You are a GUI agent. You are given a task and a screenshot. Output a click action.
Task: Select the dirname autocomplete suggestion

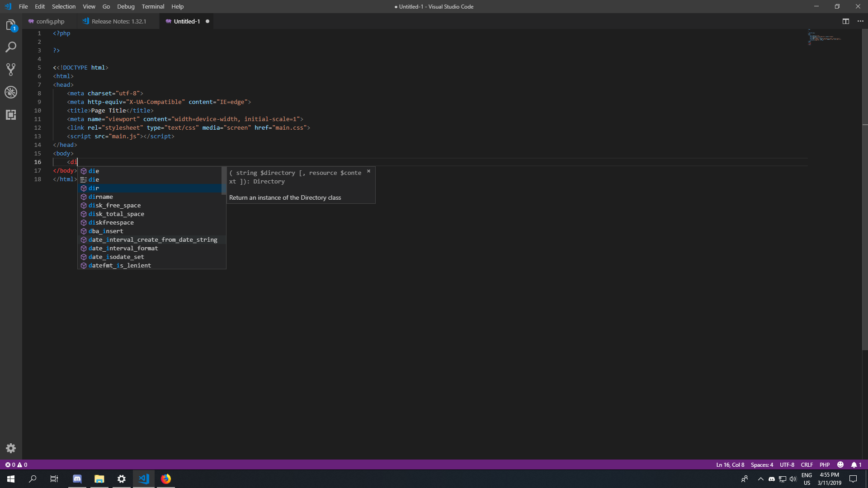pyautogui.click(x=101, y=197)
